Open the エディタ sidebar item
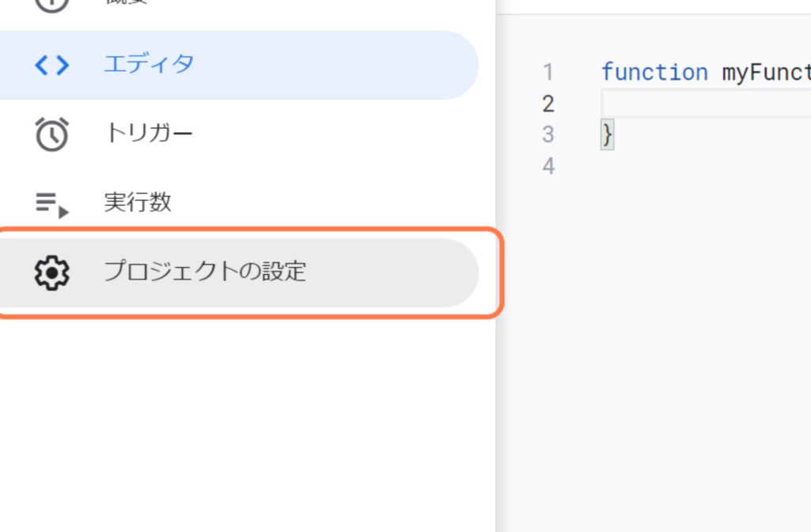 pos(239,65)
